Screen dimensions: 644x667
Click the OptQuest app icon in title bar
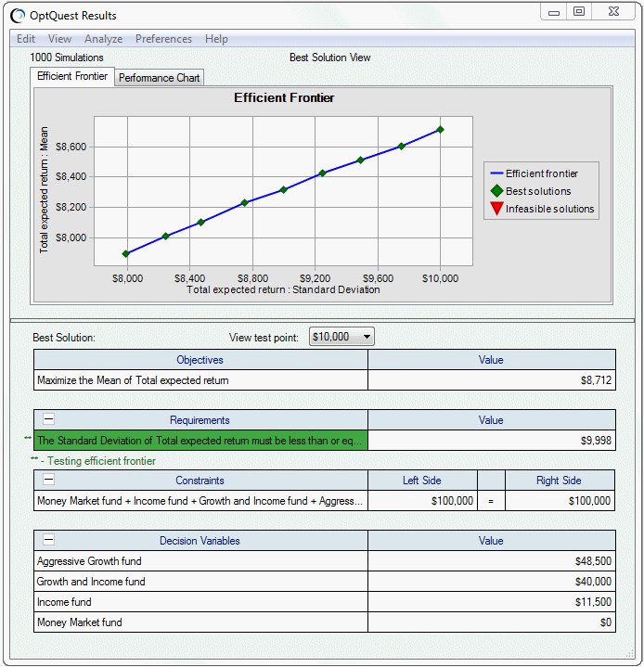point(18,16)
